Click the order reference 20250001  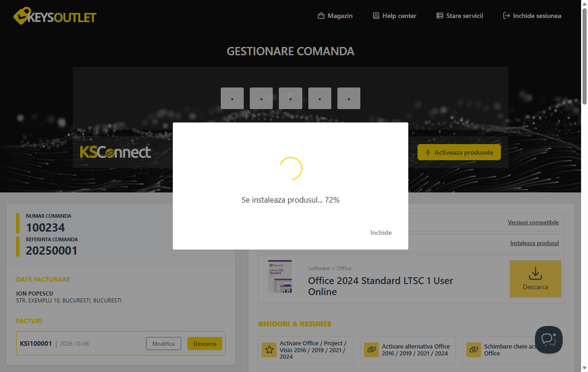pos(52,251)
